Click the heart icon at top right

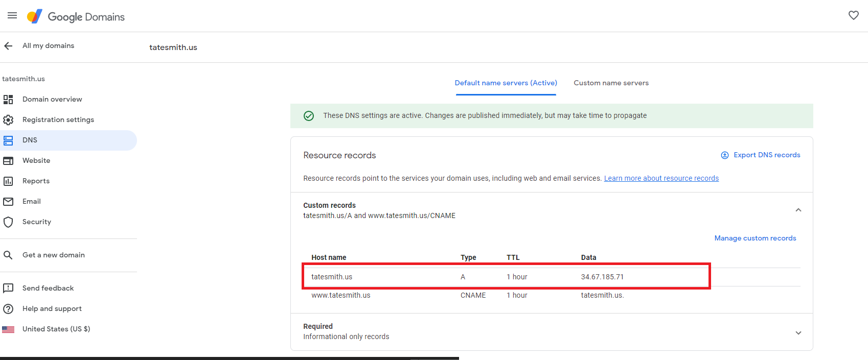853,15
